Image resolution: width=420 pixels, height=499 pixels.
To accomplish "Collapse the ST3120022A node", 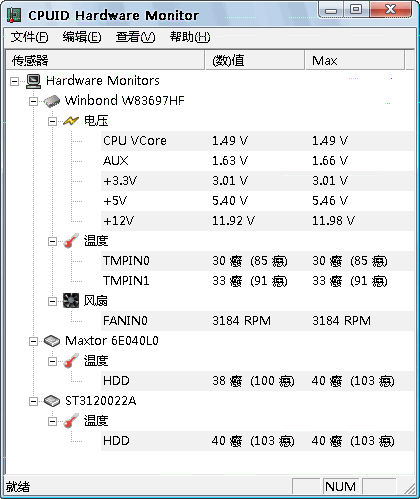I will (33, 401).
